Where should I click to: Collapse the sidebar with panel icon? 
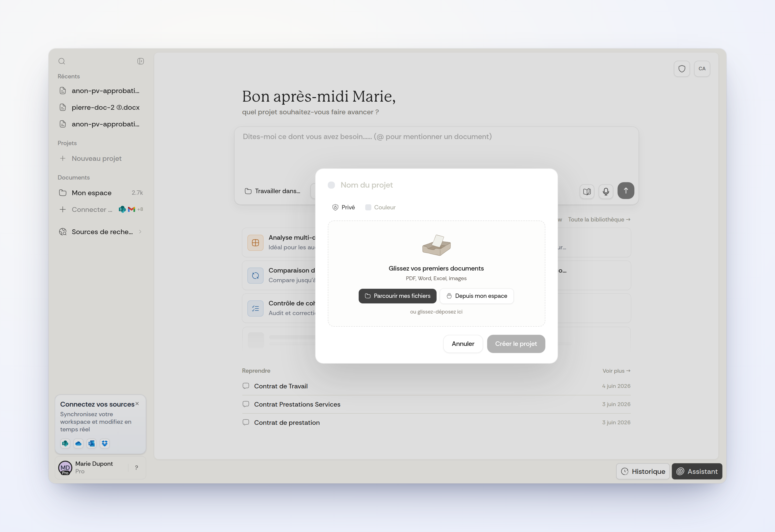click(140, 61)
